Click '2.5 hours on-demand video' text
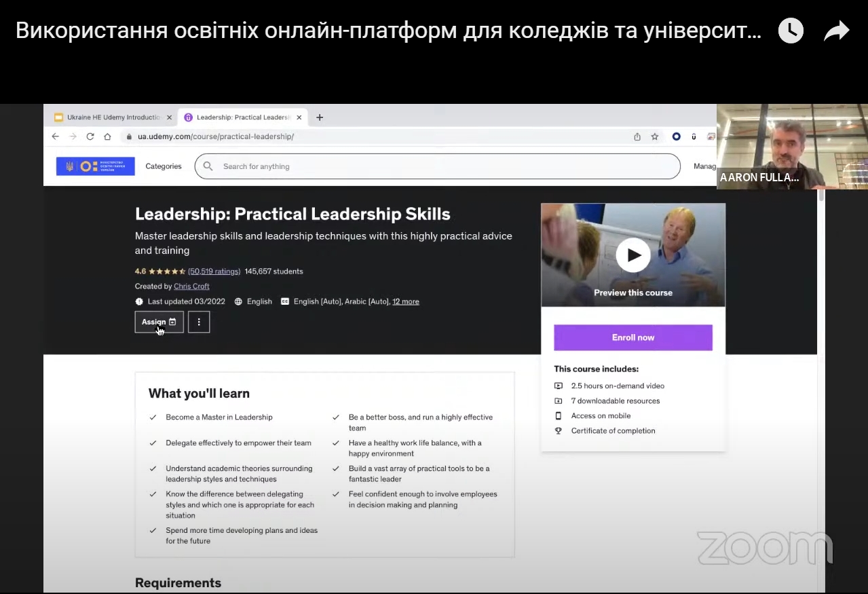The width and height of the screenshot is (868, 594). (x=618, y=386)
